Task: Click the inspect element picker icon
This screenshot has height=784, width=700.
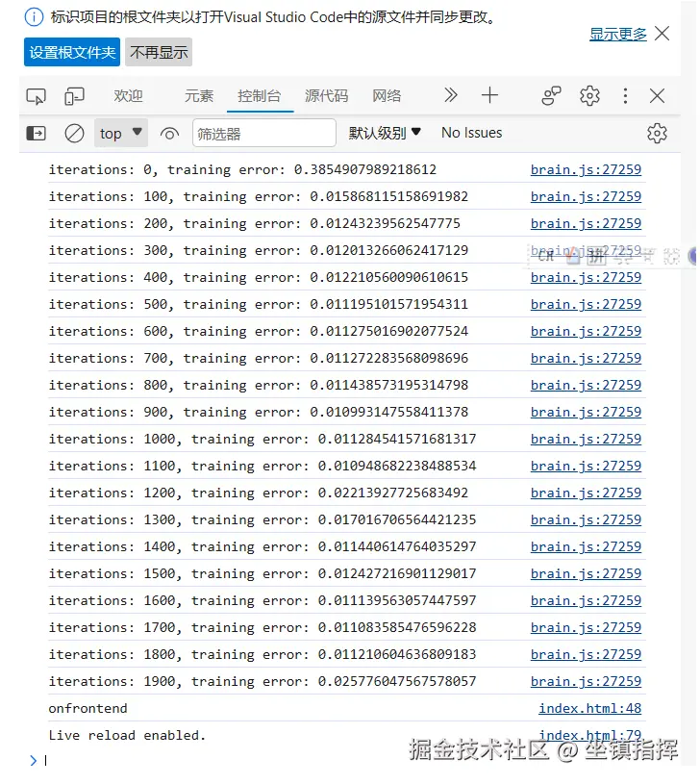Action: pos(36,95)
